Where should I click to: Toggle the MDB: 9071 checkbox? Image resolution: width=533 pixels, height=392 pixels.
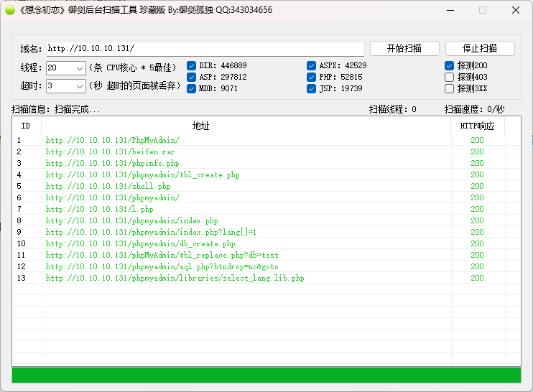point(191,88)
